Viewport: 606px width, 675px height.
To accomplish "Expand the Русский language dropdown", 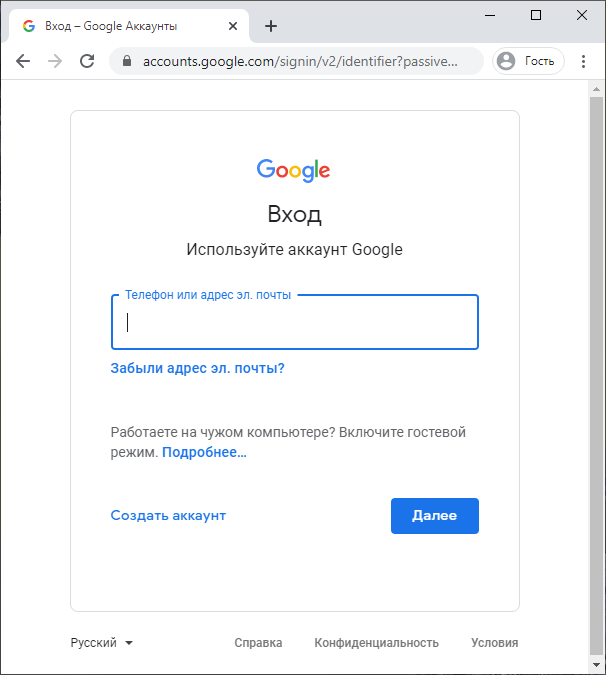I will (102, 643).
